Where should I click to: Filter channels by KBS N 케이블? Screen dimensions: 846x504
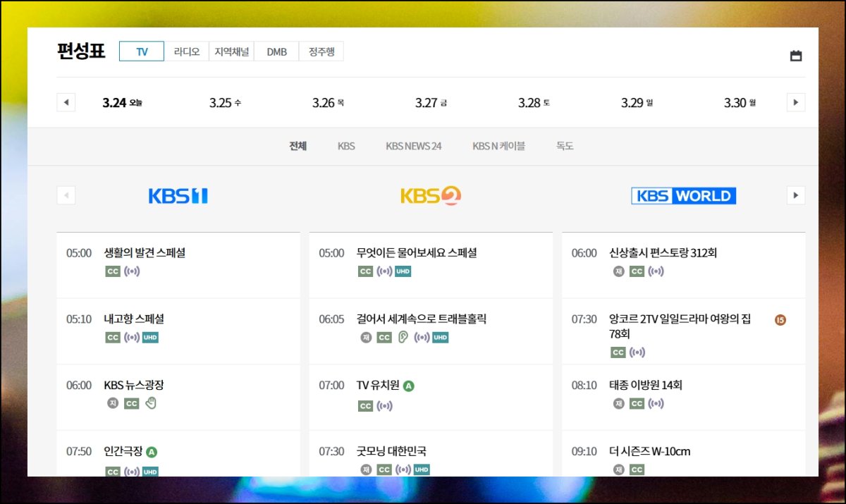pyautogui.click(x=499, y=147)
